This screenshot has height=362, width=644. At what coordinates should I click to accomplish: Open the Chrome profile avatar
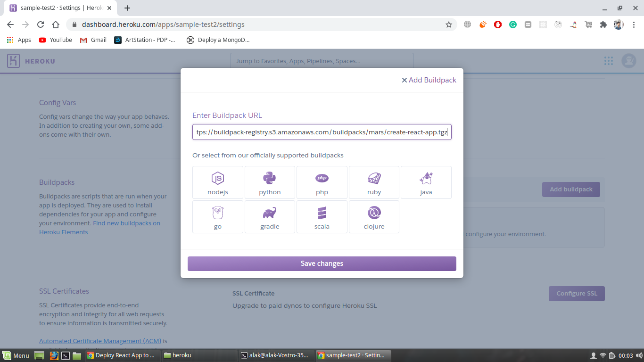[x=619, y=25]
